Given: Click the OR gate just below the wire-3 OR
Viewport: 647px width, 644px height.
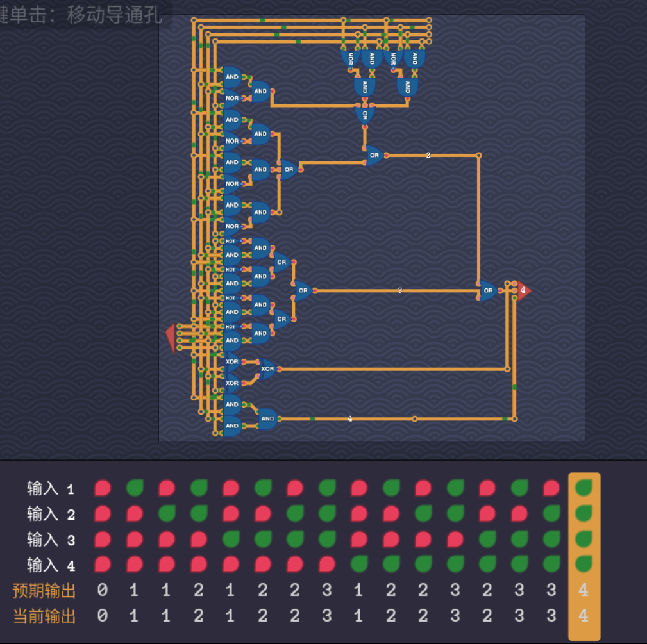Looking at the screenshot, I should click(282, 319).
